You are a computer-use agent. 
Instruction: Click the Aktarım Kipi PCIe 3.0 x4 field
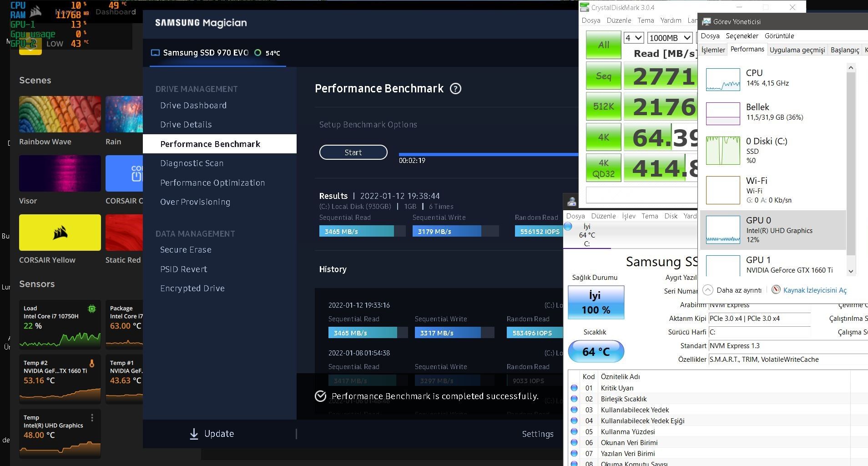click(760, 319)
